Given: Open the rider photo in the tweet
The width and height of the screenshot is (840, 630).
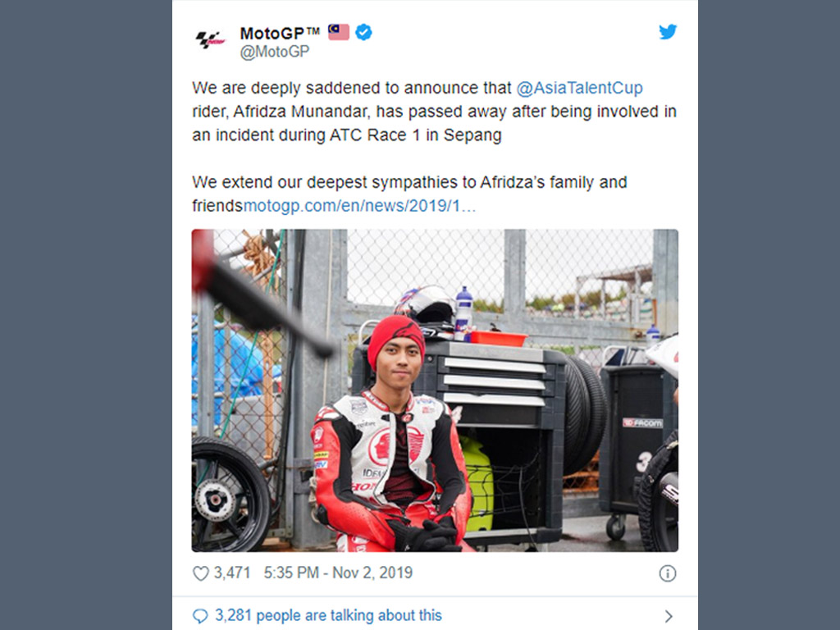Looking at the screenshot, I should 435,390.
